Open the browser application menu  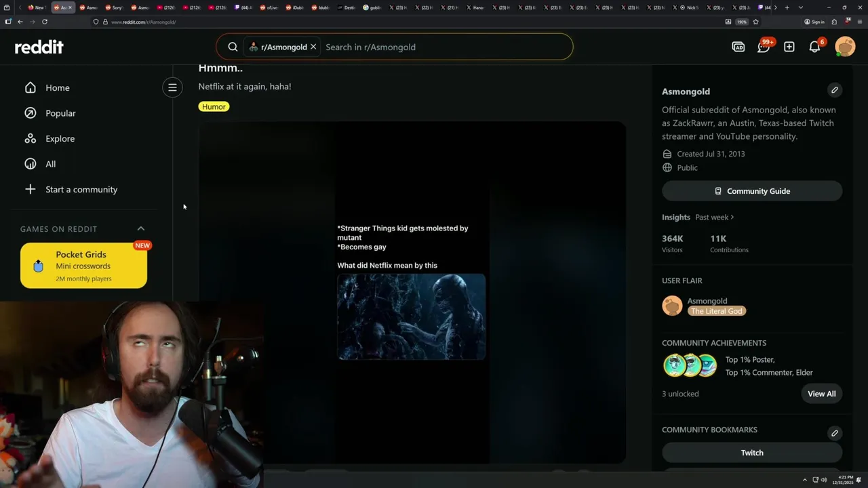pos(860,22)
